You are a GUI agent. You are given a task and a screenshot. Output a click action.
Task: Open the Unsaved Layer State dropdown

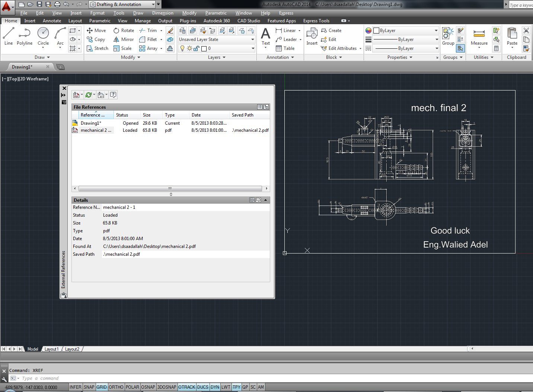pos(217,39)
